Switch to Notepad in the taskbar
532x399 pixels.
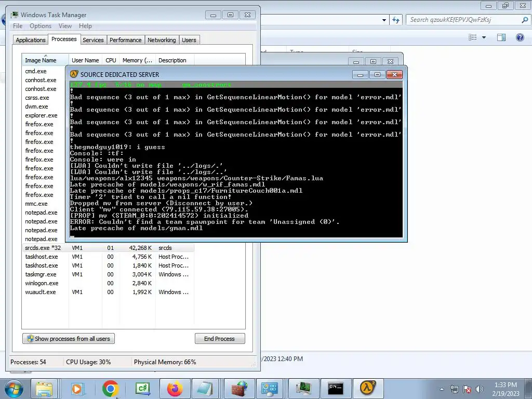click(x=206, y=389)
